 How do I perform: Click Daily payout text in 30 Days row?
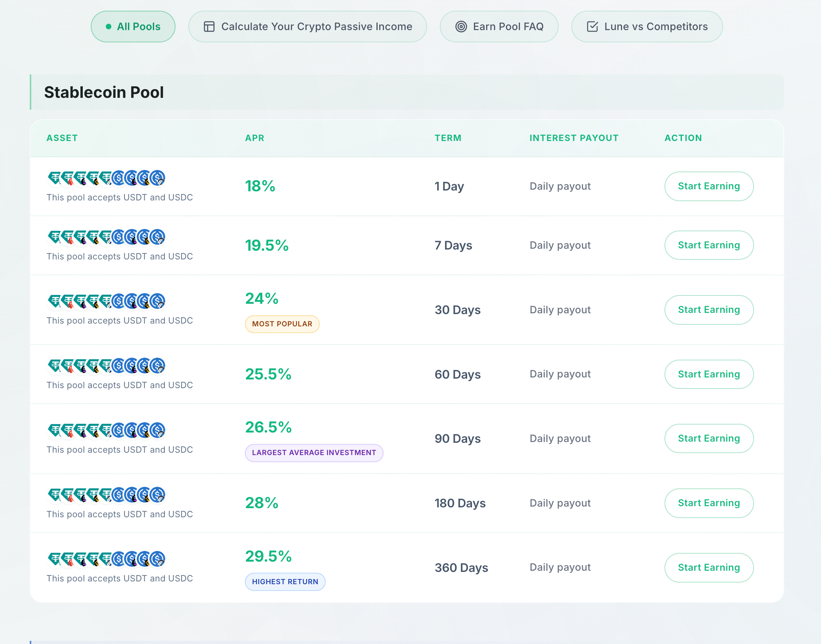[x=560, y=310]
